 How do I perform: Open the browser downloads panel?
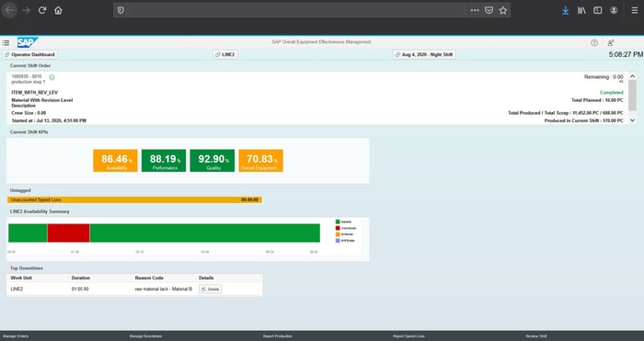566,10
